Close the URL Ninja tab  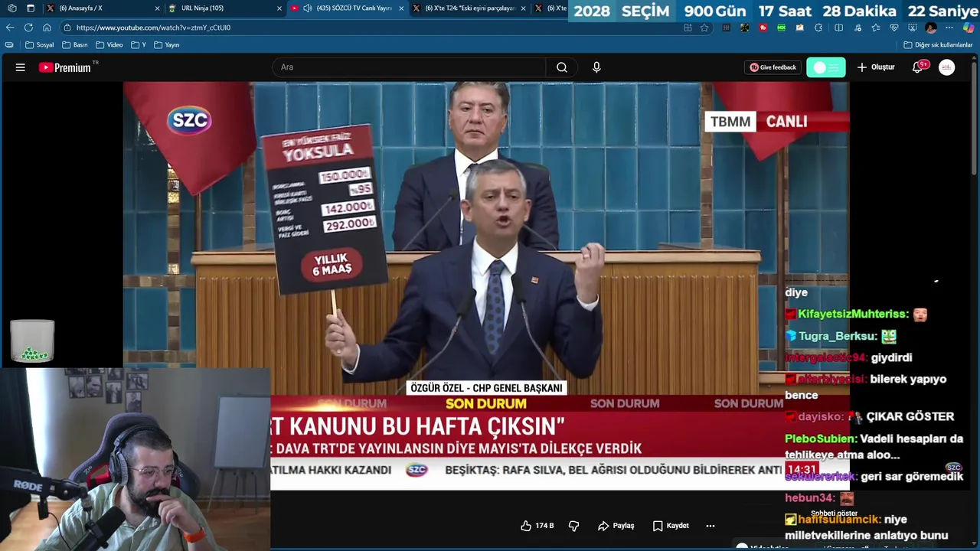[x=279, y=8]
